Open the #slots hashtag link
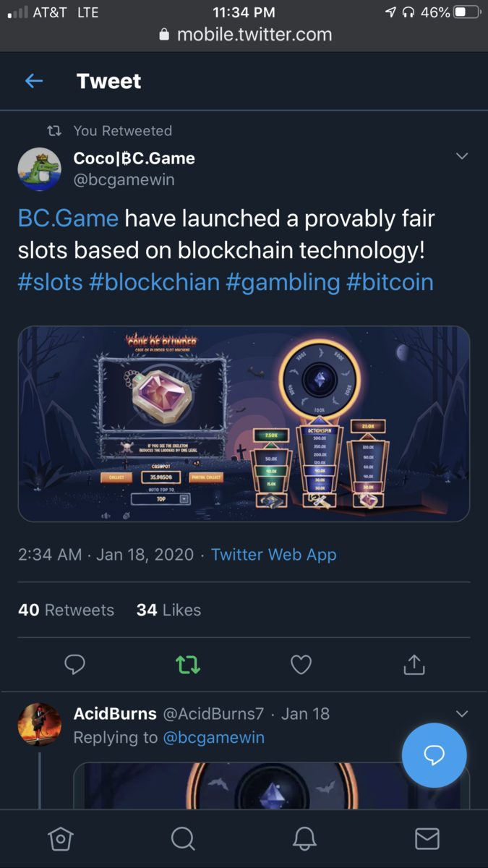 pos(51,282)
